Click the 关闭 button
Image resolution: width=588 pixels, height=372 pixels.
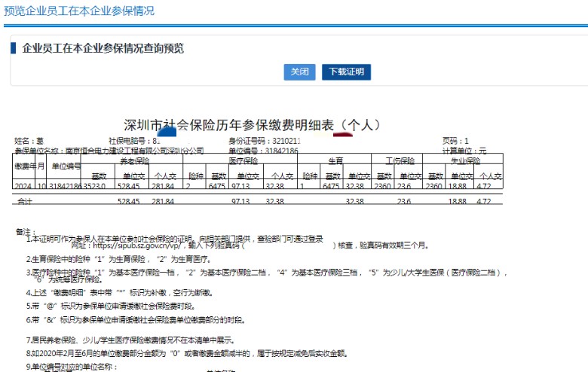pyautogui.click(x=299, y=72)
